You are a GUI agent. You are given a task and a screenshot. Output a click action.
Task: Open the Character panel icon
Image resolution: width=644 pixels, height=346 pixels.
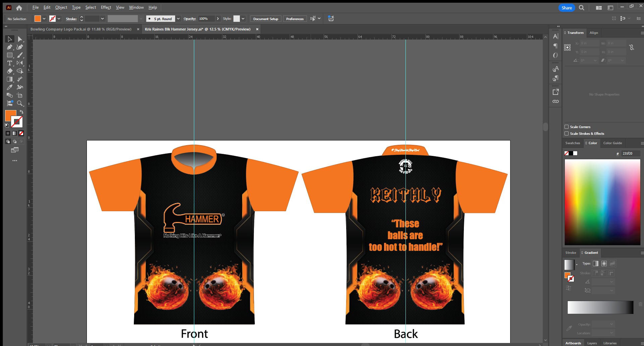click(x=555, y=36)
